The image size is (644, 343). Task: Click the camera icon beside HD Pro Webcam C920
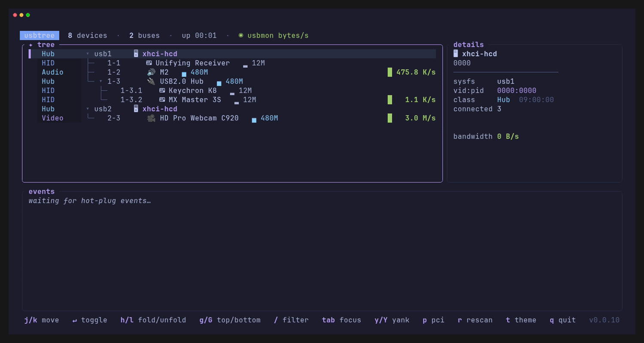pyautogui.click(x=151, y=118)
